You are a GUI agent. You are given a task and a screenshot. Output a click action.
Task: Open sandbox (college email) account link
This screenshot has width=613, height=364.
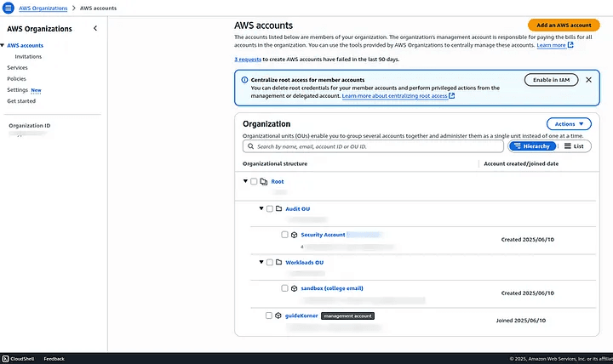[332, 288]
